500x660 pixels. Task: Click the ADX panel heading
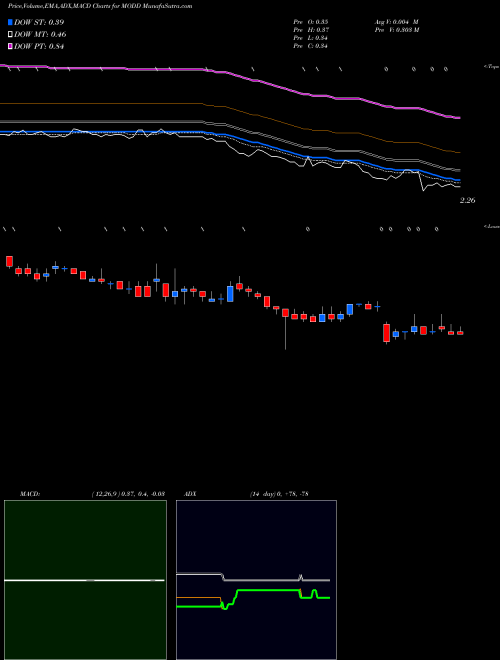[190, 494]
